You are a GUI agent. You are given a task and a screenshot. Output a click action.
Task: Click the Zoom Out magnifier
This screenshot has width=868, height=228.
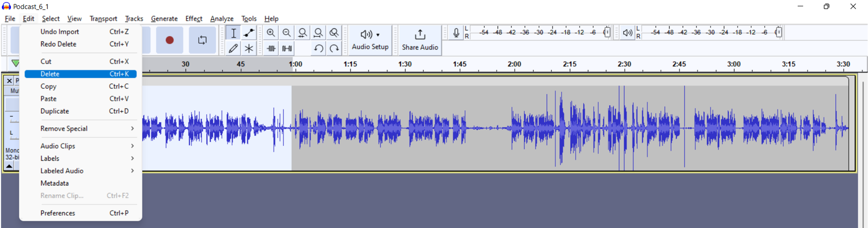point(286,33)
